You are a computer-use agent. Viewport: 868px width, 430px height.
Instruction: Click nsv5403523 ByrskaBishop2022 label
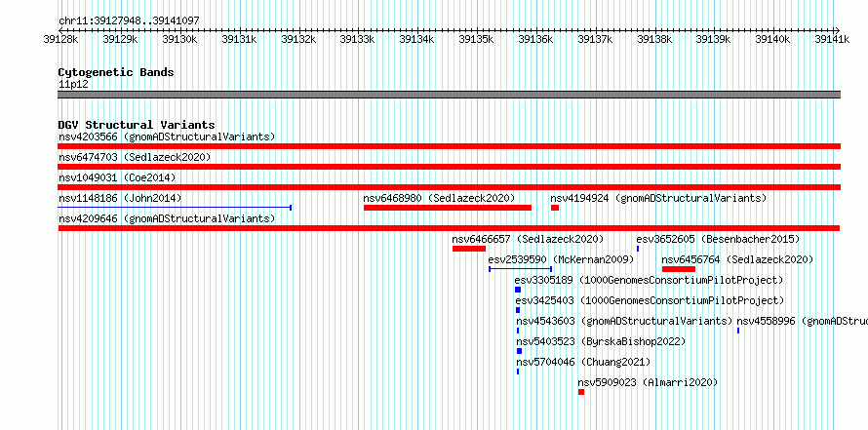click(x=601, y=341)
